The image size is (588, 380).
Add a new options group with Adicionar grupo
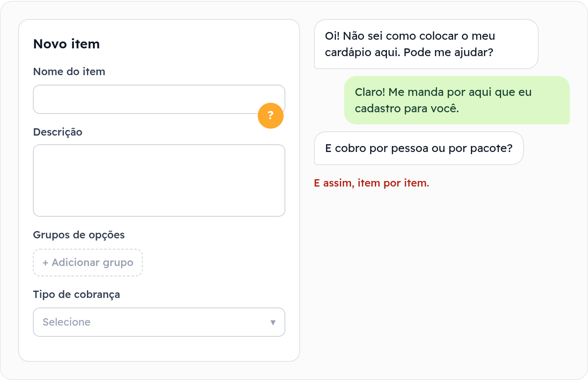pyautogui.click(x=88, y=263)
